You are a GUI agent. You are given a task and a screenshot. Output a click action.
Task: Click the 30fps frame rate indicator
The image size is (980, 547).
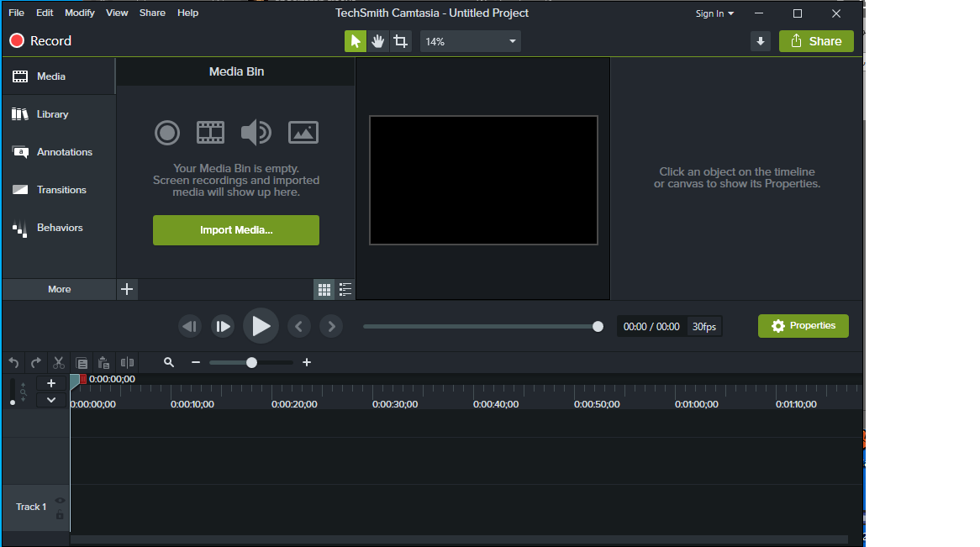(x=703, y=326)
